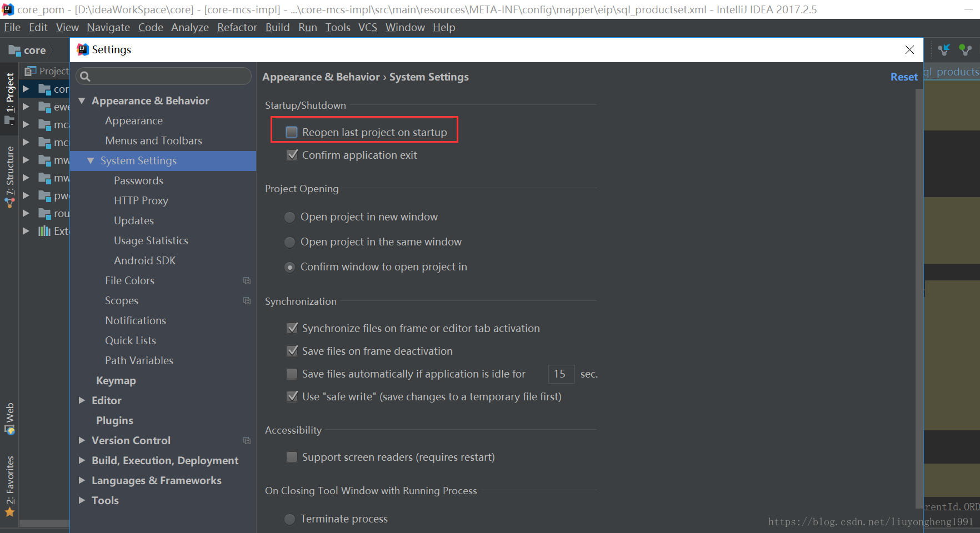Image resolution: width=980 pixels, height=533 pixels.
Task: Enable Save files automatically if idle
Action: 292,374
